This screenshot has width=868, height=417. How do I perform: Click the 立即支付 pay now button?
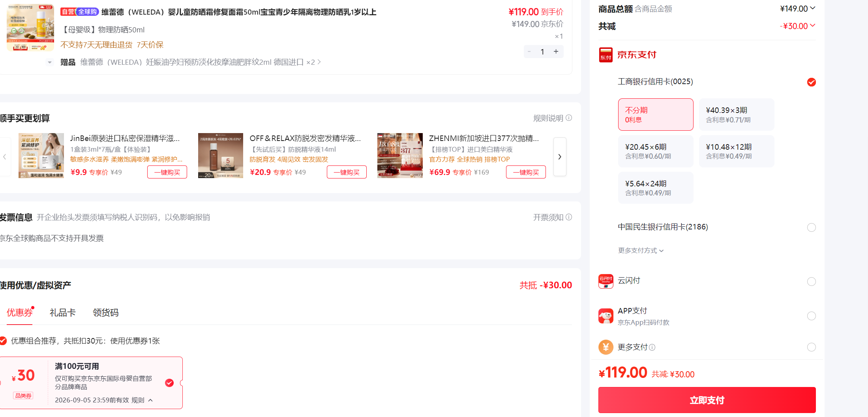707,400
